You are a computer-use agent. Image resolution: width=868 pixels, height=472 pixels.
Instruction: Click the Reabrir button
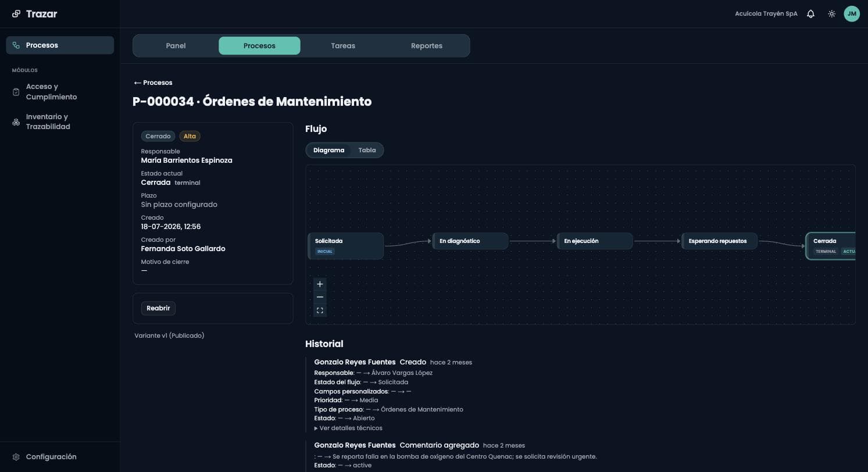(x=158, y=308)
